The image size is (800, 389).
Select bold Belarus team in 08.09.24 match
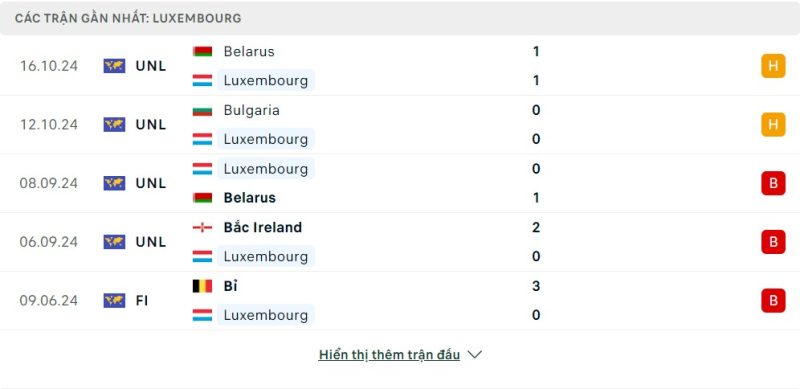coord(249,198)
